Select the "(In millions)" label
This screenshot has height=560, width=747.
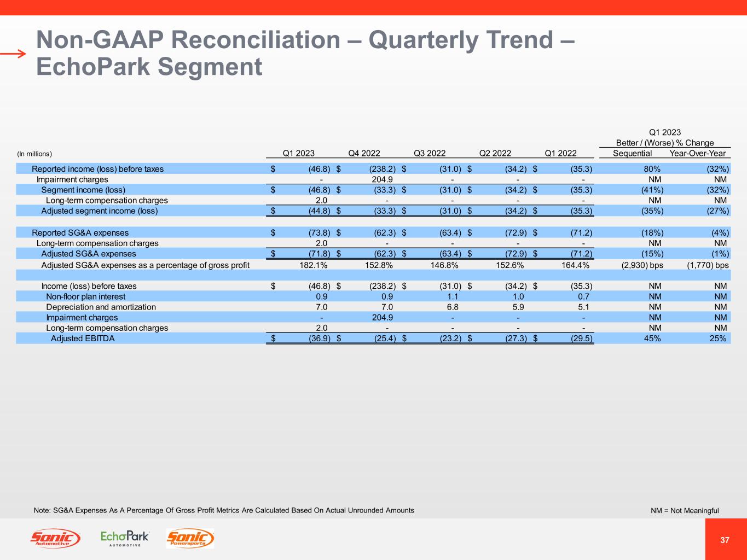point(34,154)
